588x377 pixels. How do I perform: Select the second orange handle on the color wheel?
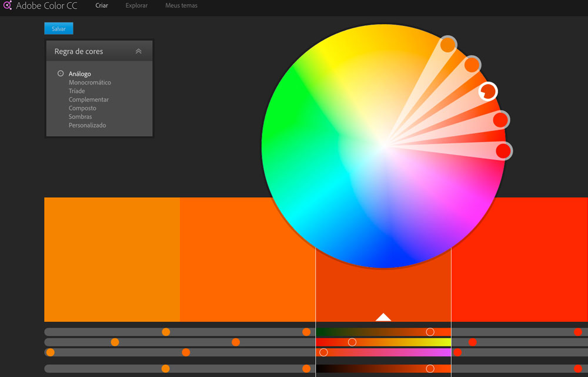[472, 65]
